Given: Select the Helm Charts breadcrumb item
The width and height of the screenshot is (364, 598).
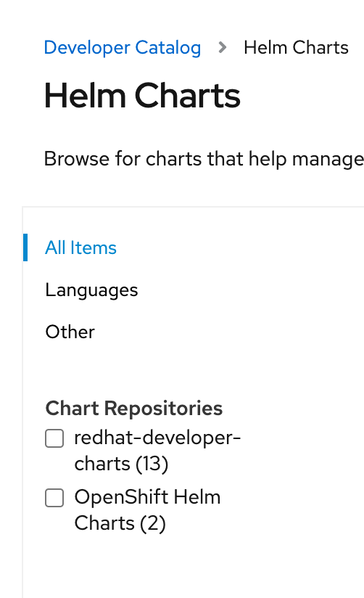Looking at the screenshot, I should 296,48.
